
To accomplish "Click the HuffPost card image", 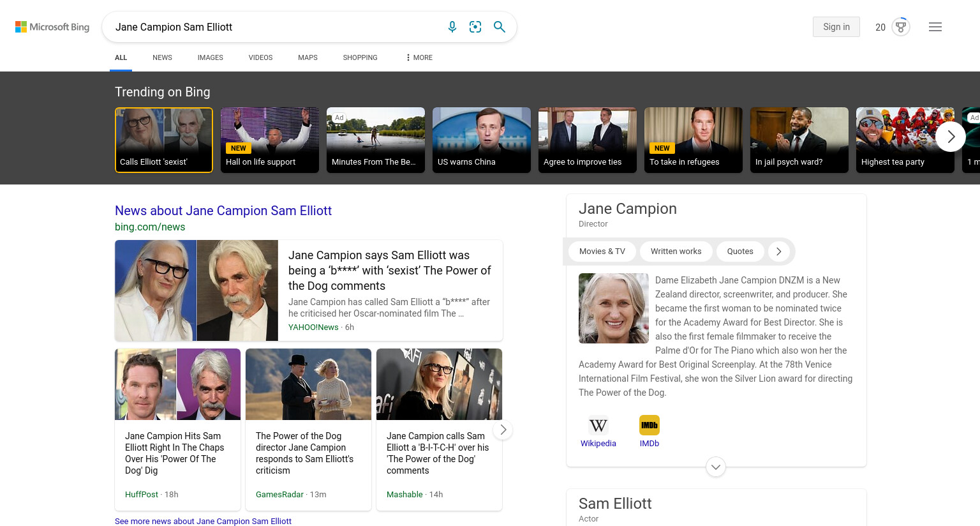I will click(177, 384).
